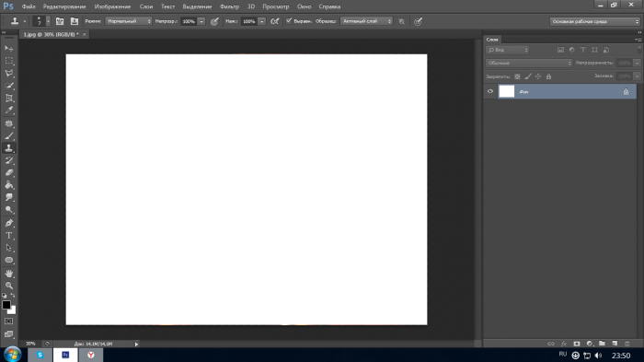Open the blending Mode dropdown set to Нормальный
644x362 pixels.
tap(129, 21)
